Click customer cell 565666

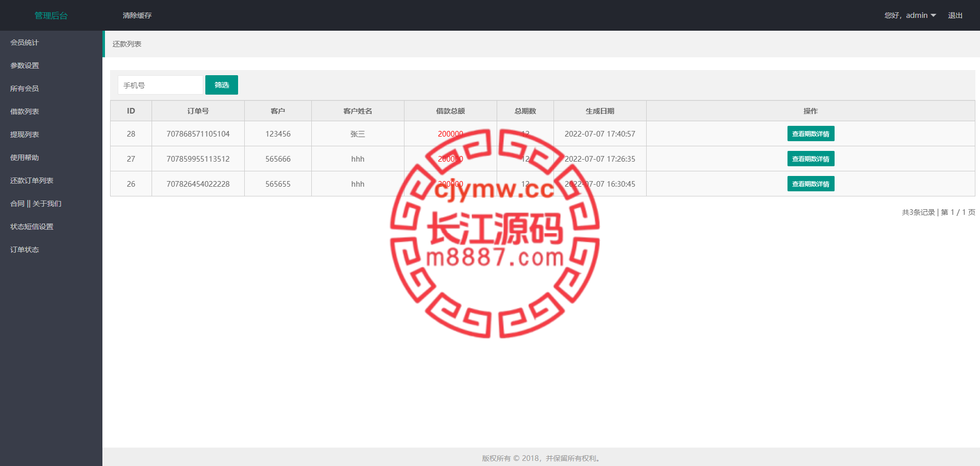278,159
